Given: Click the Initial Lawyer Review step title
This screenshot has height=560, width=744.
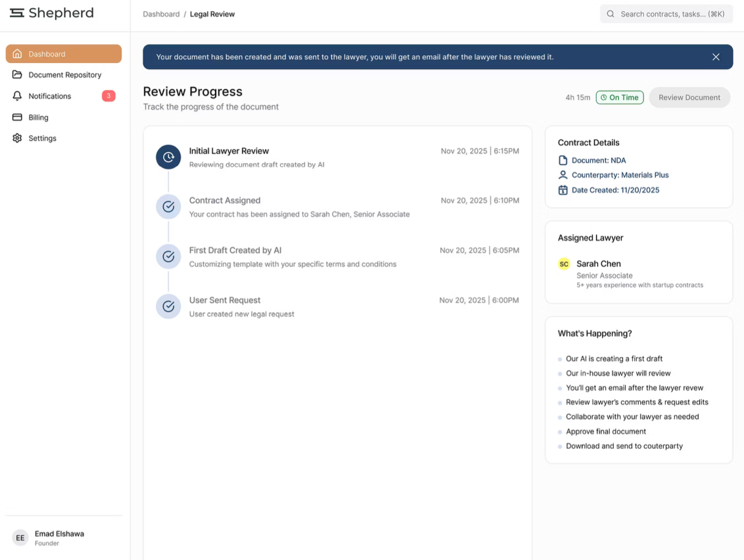Looking at the screenshot, I should tap(229, 151).
